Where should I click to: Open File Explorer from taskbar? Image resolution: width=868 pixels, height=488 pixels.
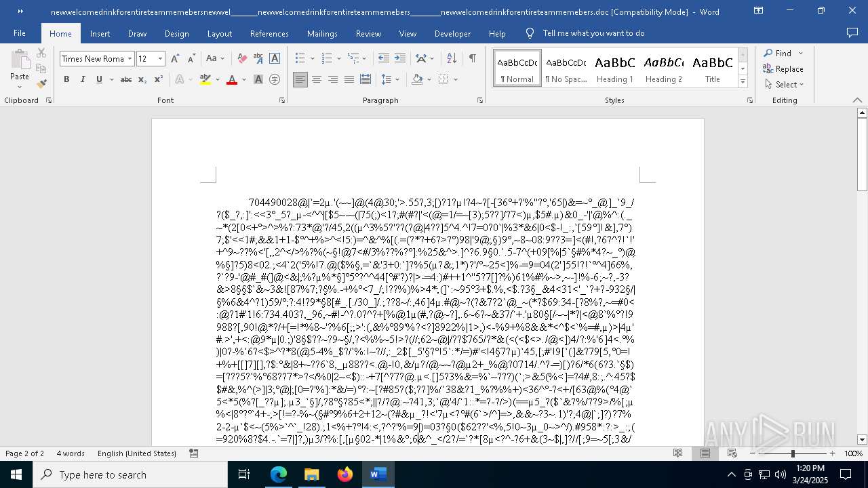[311, 474]
